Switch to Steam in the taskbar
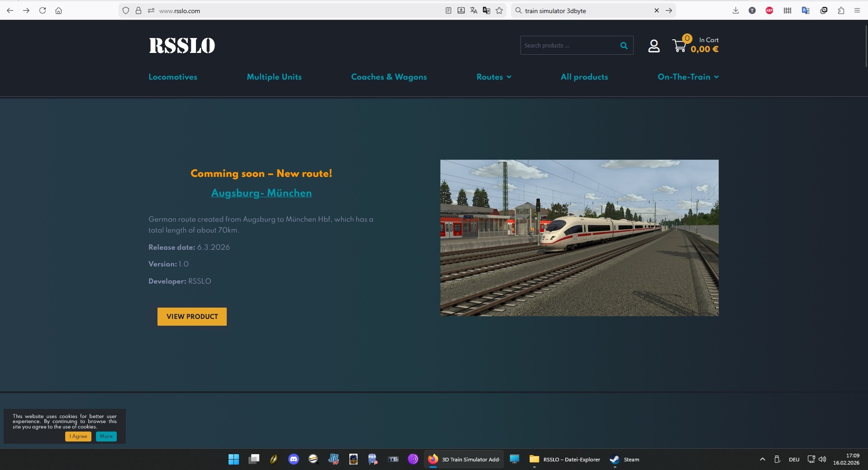The image size is (868, 470). pyautogui.click(x=625, y=459)
